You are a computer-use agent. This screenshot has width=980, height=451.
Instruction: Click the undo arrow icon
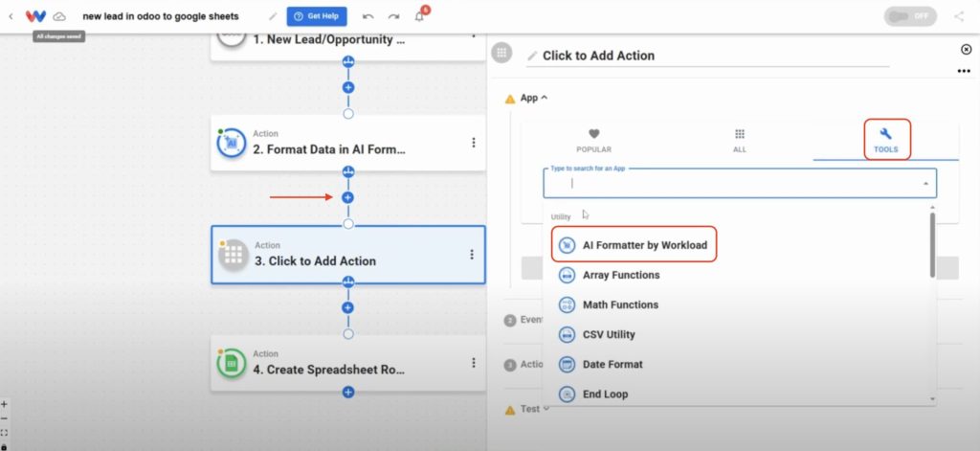(x=368, y=16)
